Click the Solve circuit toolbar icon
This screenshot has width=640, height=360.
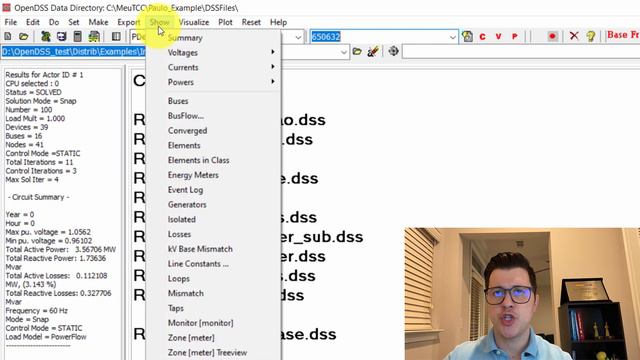62,37
